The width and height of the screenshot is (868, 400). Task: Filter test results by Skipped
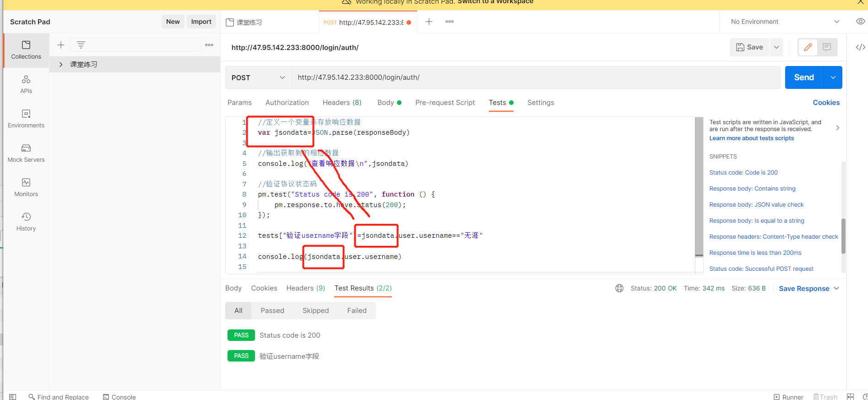315,311
